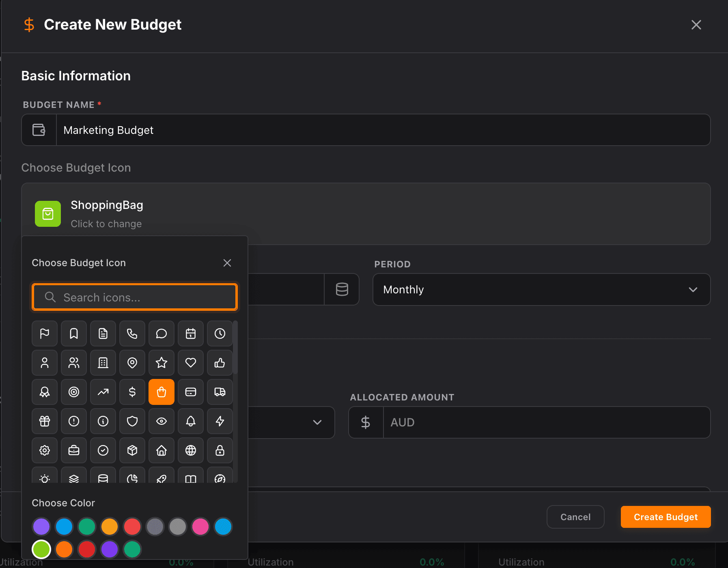Pick the phone icon for the budget

tap(132, 333)
